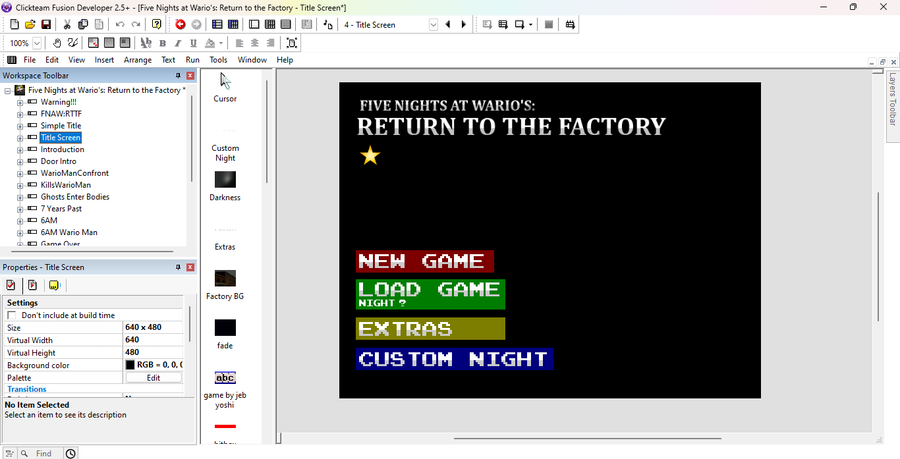The height and width of the screenshot is (459, 900).
Task: Open Run Application options dropdown arrow
Action: tap(530, 25)
